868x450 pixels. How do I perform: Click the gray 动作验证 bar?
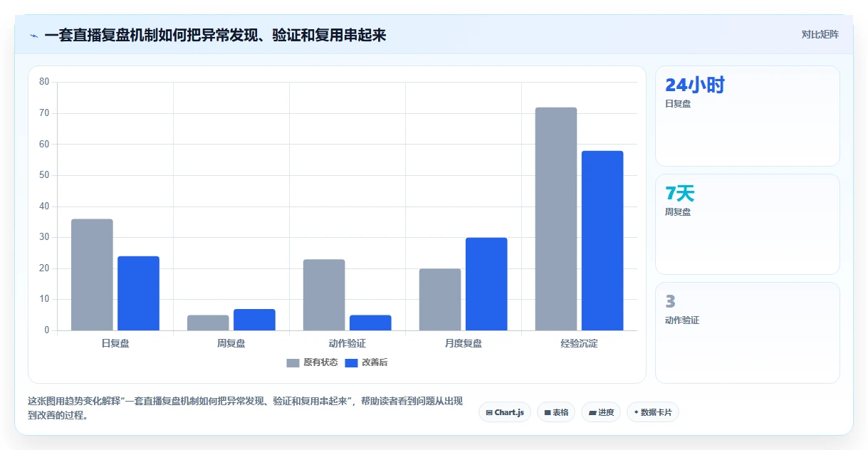tap(324, 295)
